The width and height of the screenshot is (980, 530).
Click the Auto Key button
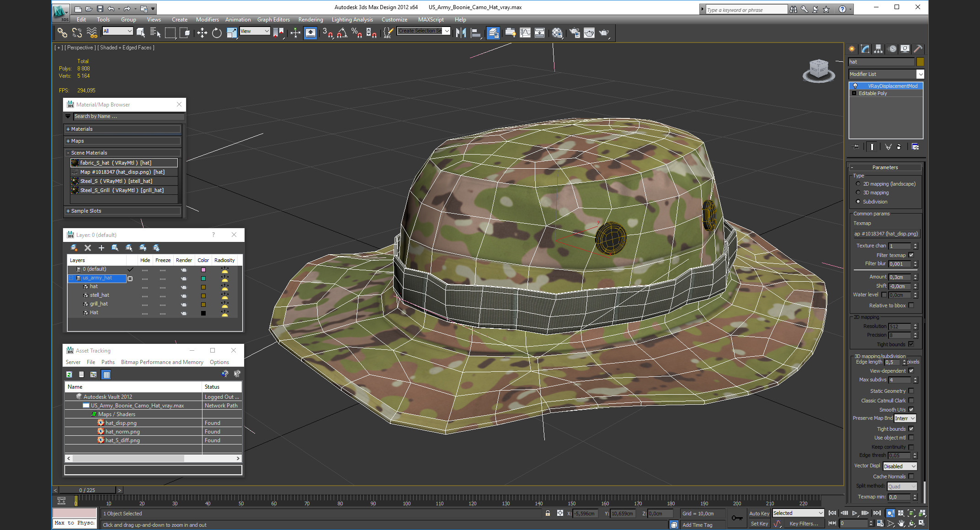click(x=759, y=514)
